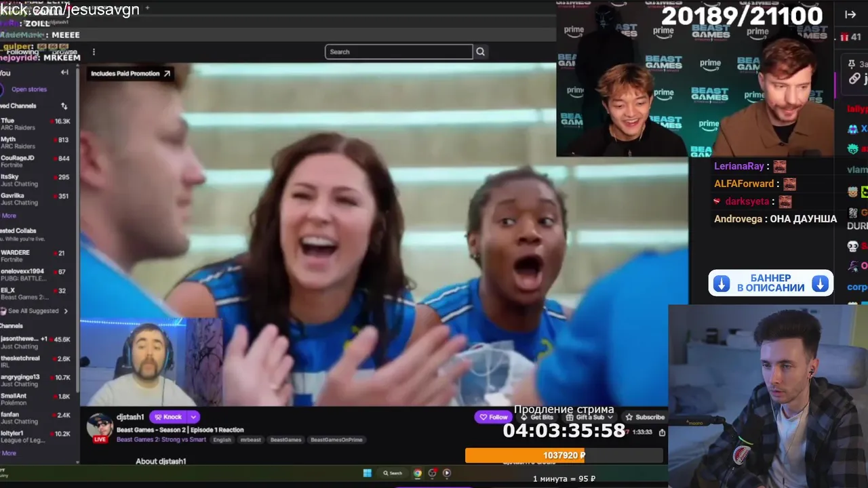Expand Show More at the sidebar bottom
The image size is (868, 488).
tap(9, 453)
